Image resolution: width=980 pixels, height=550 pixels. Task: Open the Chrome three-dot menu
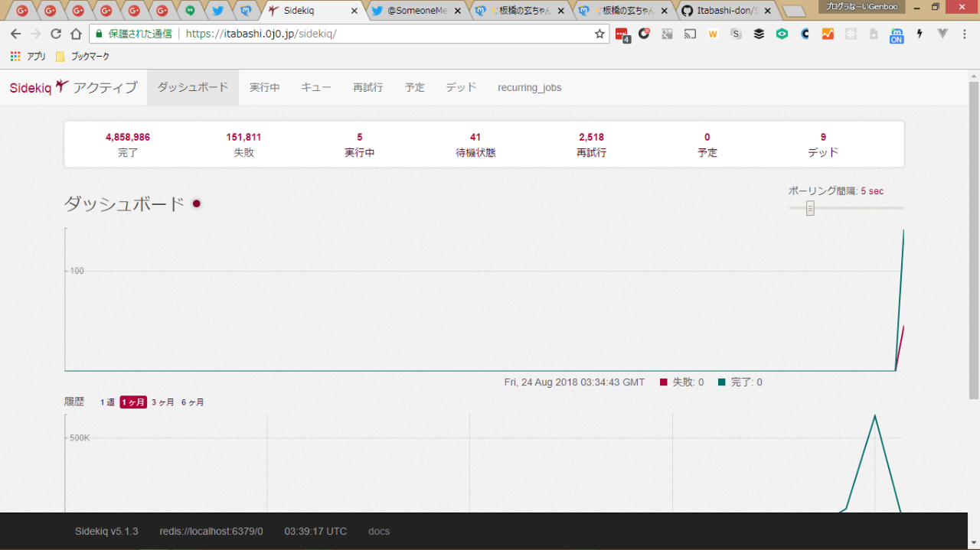(x=965, y=34)
